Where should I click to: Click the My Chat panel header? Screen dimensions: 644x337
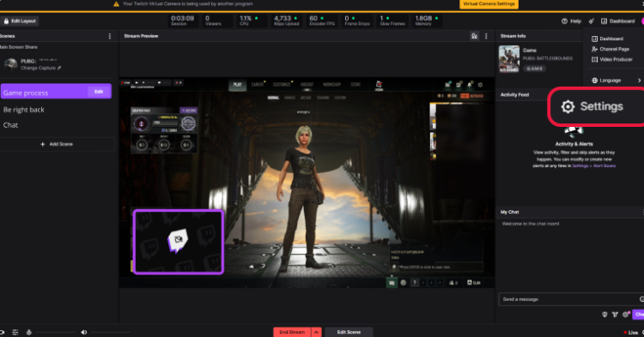pos(510,212)
